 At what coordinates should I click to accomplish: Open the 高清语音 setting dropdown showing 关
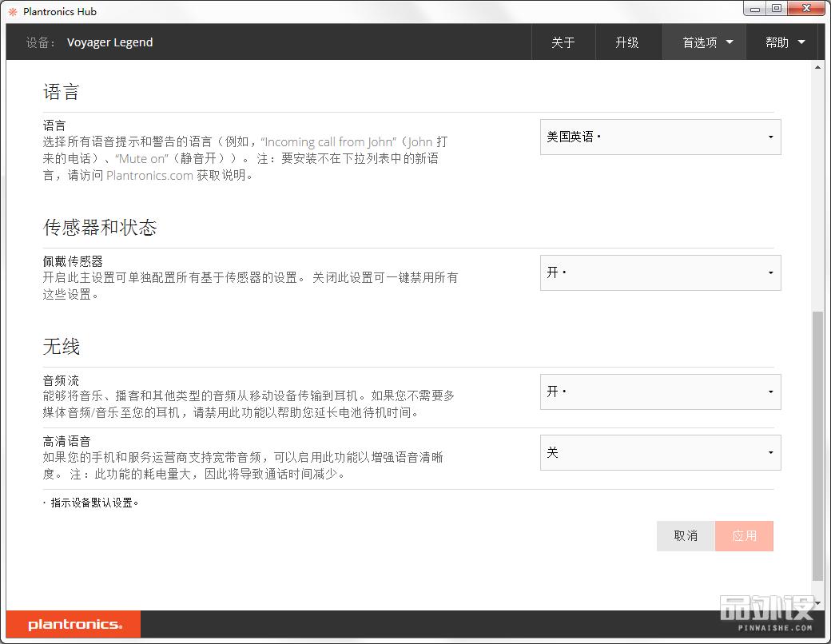pos(660,452)
